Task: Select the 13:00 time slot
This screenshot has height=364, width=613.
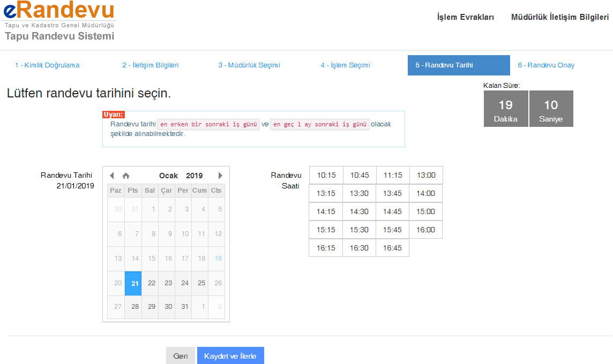Action: (426, 175)
